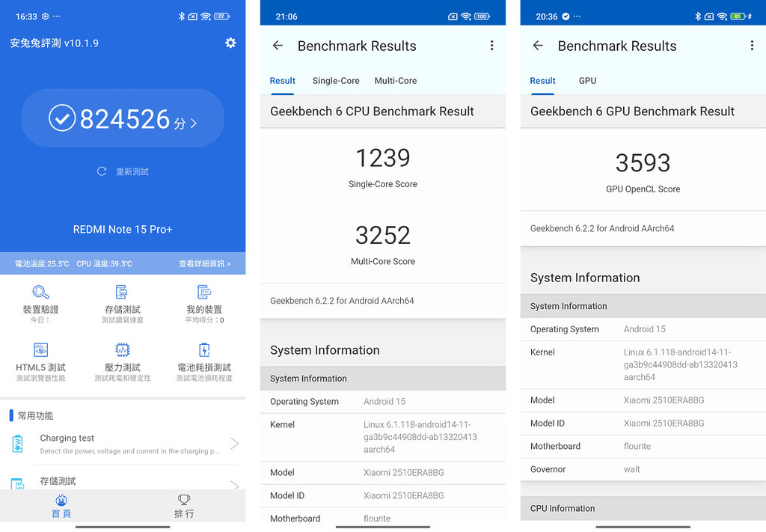This screenshot has width=766, height=532.
Task: Select the 排行 ranking trophy tab
Action: (x=183, y=500)
